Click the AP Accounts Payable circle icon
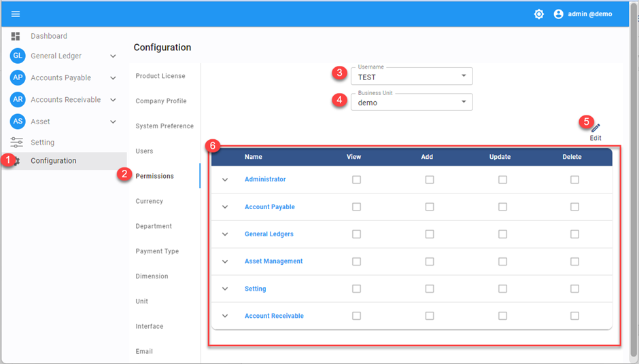This screenshot has width=639, height=364. 18,78
